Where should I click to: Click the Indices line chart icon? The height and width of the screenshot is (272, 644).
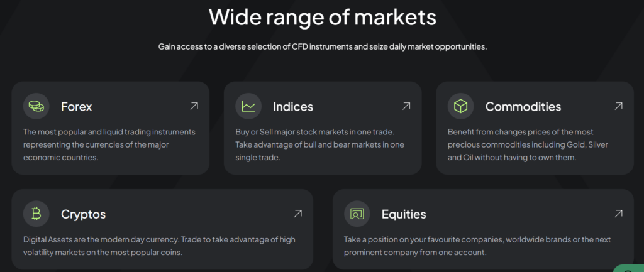(248, 106)
